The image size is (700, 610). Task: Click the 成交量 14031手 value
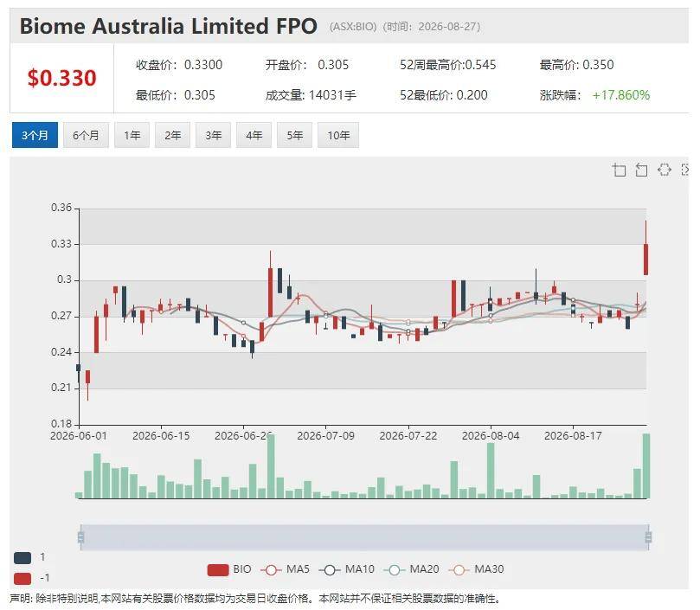(332, 95)
